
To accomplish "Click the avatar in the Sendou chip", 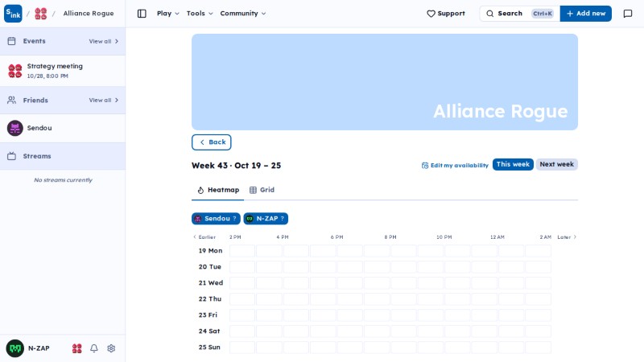I will click(198, 219).
